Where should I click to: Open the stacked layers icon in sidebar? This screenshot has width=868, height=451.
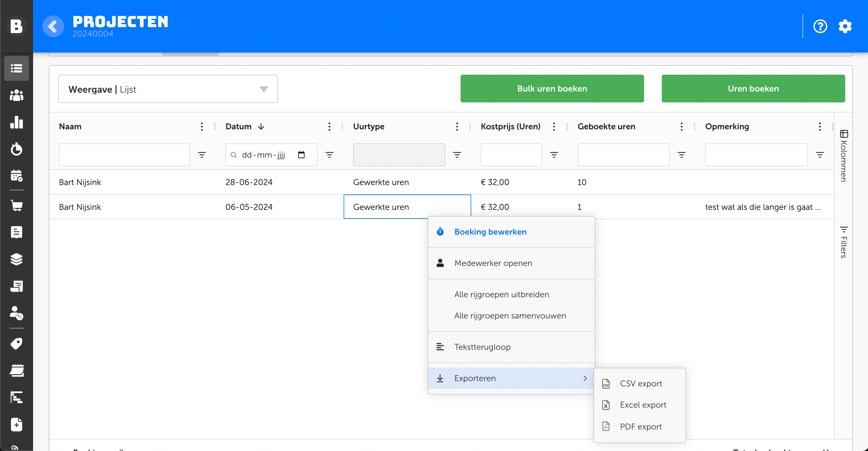pos(17,259)
